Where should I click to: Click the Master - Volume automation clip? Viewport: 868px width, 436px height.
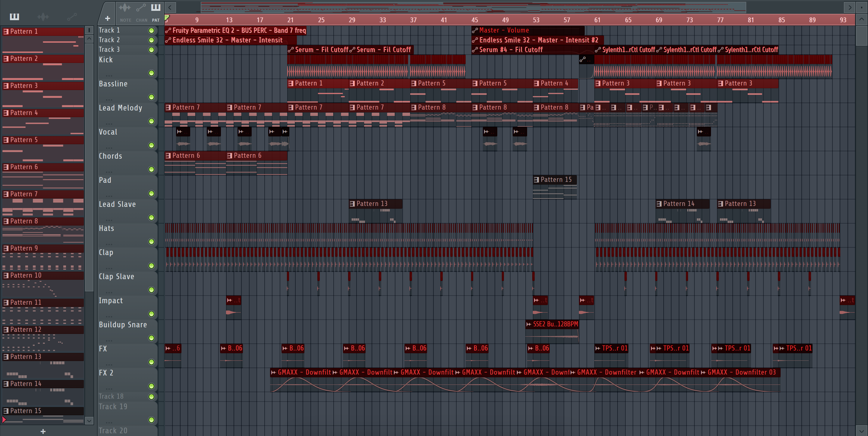pyautogui.click(x=528, y=30)
